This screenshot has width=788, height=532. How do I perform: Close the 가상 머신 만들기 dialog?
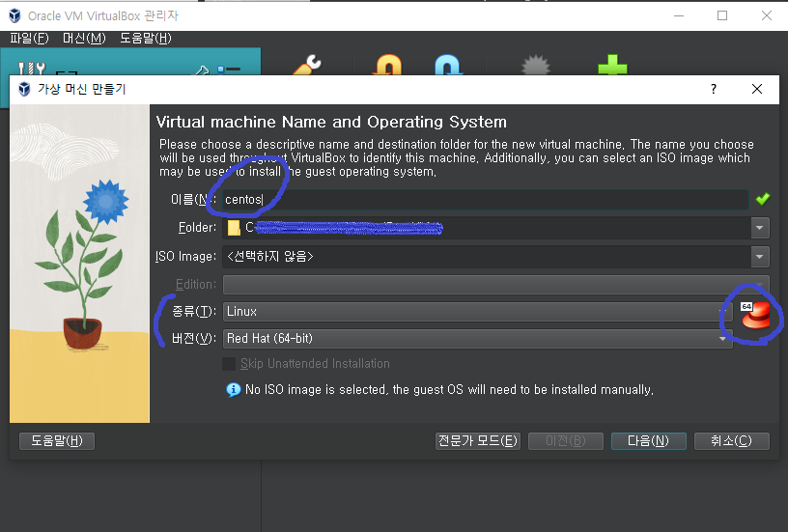[757, 89]
